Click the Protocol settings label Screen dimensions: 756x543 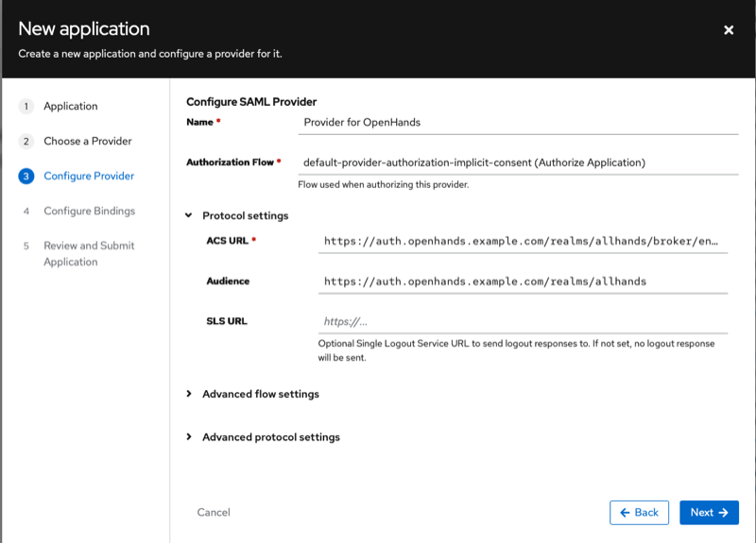coord(245,215)
